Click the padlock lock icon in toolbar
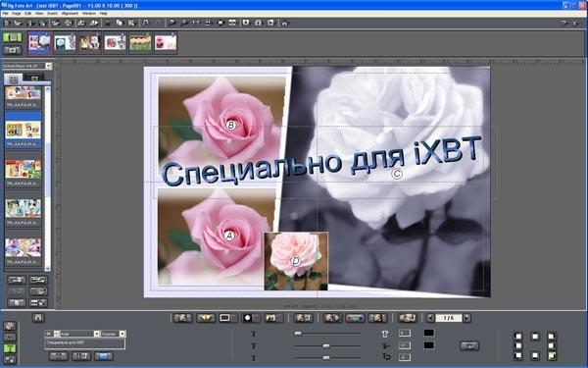 284,23
